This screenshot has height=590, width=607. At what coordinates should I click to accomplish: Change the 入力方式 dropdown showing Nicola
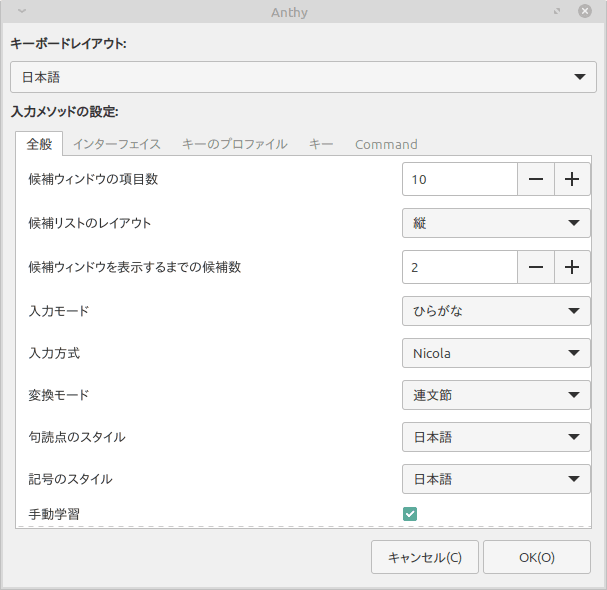[x=496, y=353]
